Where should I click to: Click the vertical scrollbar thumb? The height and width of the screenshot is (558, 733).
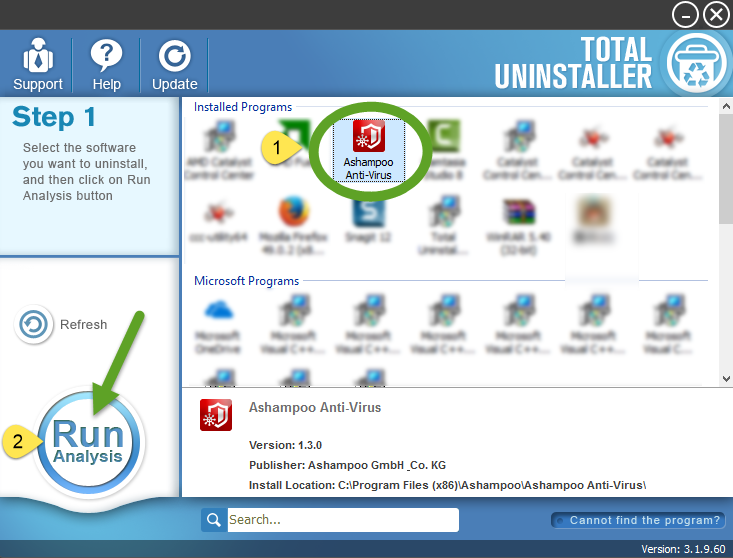coord(726,169)
